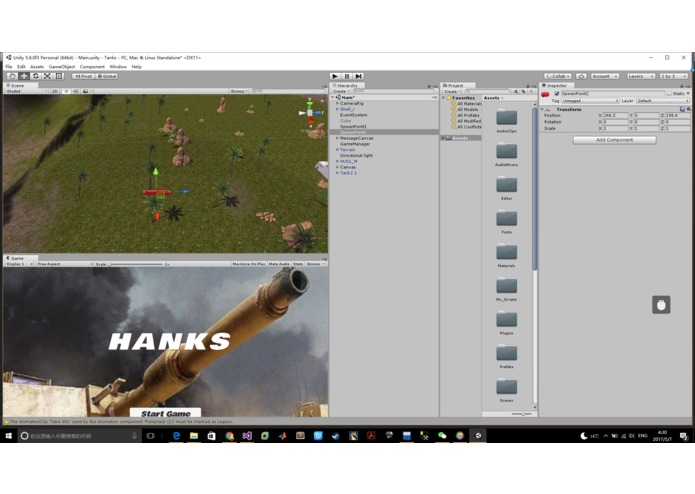695x494 pixels.
Task: Click the scene orientation gizmo
Action: pos(310,113)
